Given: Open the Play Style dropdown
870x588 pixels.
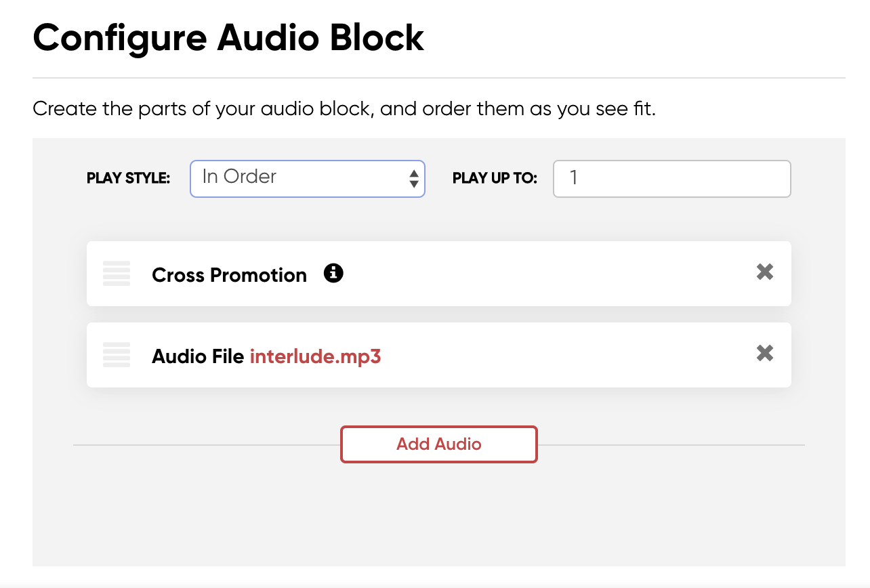Looking at the screenshot, I should pos(307,179).
